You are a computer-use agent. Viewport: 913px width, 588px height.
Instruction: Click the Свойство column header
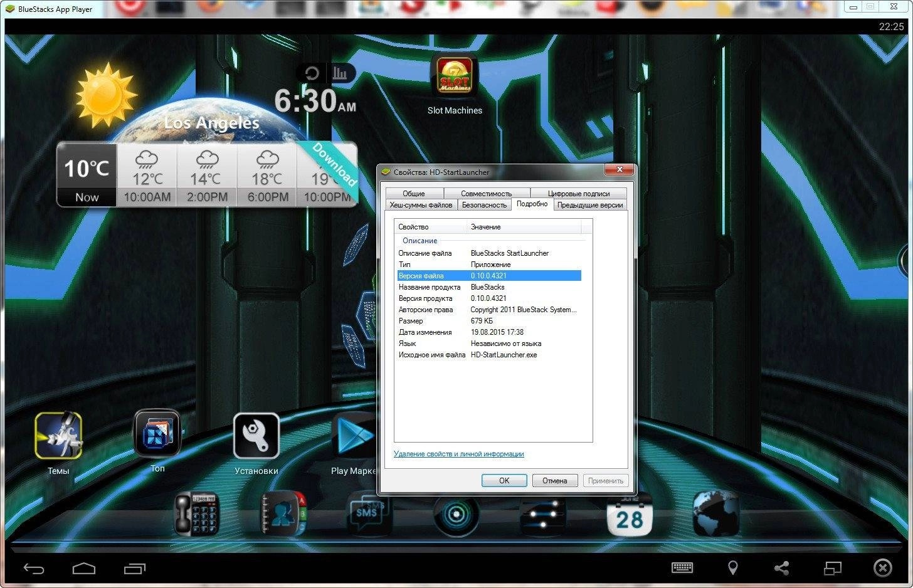point(431,227)
